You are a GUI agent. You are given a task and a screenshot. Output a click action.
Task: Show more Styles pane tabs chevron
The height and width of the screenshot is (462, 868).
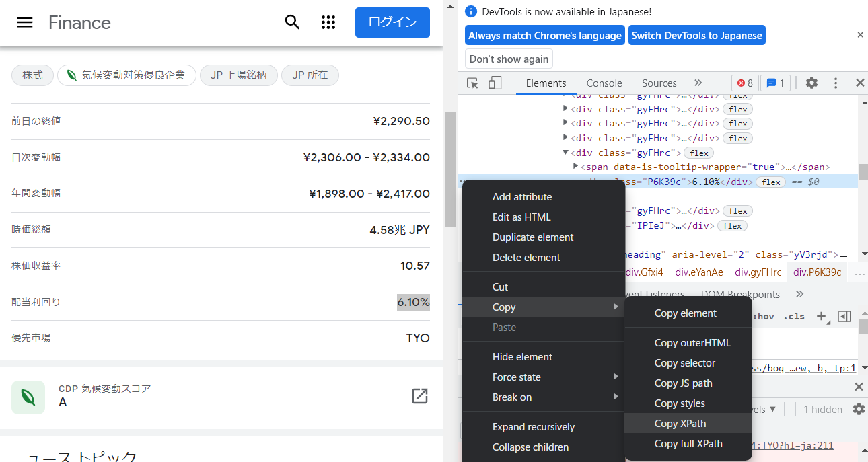coord(799,294)
